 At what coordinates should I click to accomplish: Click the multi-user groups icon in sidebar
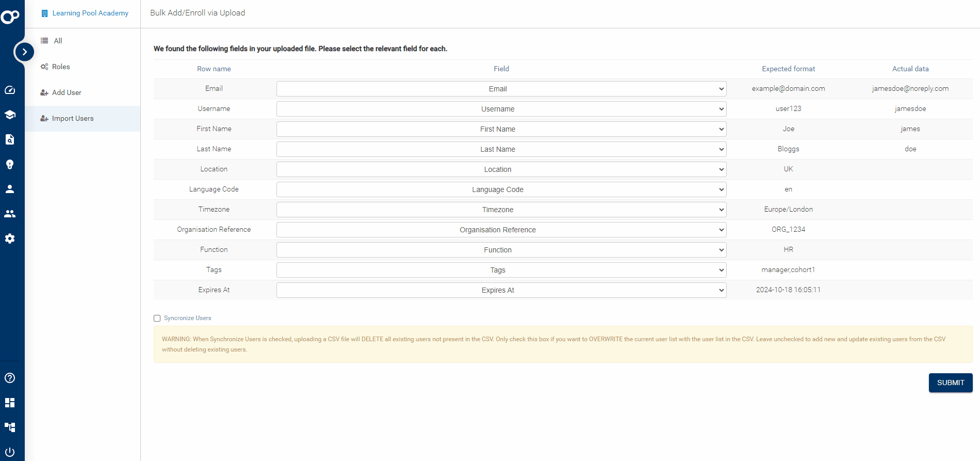10,214
